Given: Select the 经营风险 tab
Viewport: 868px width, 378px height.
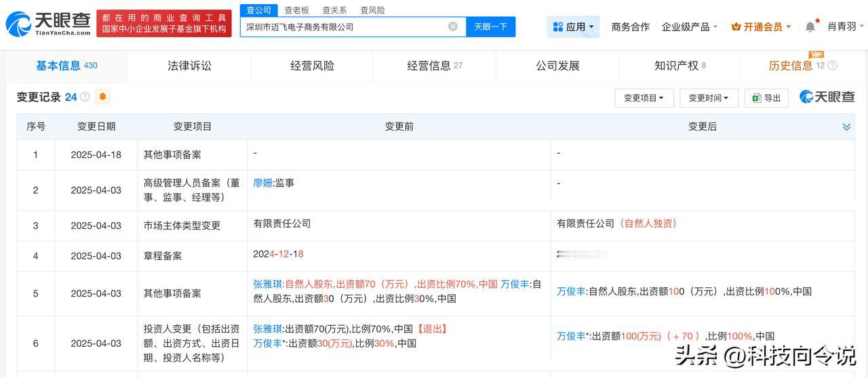Looking at the screenshot, I should click(312, 66).
